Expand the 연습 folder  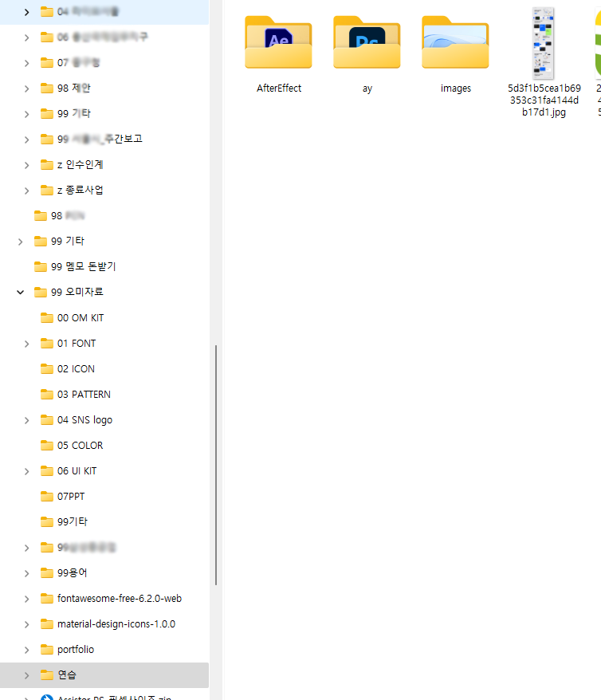(x=26, y=675)
